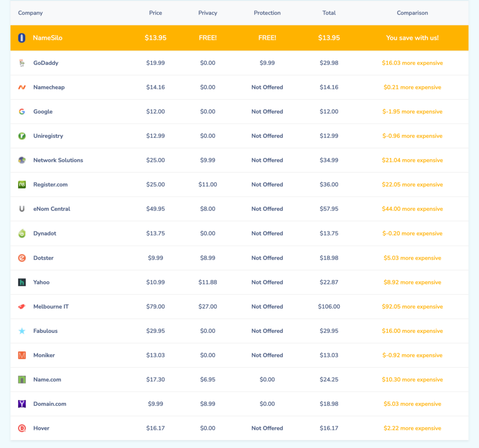This screenshot has height=448, width=479.
Task: Click the Privacy column header
Action: 208,13
